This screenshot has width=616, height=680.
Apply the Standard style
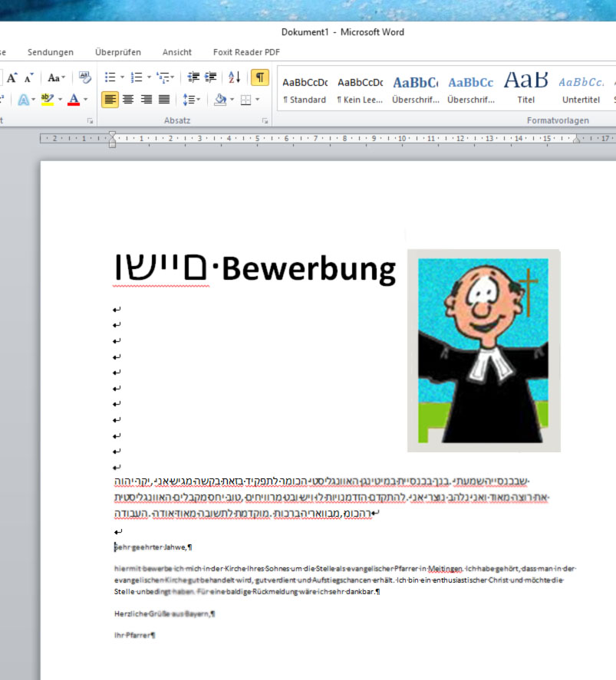click(305, 90)
